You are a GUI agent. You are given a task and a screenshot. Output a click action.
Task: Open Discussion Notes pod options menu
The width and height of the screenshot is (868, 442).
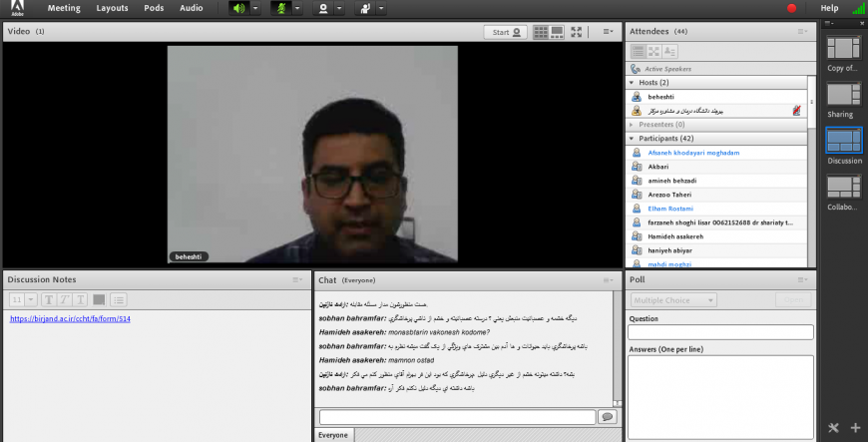pos(297,280)
